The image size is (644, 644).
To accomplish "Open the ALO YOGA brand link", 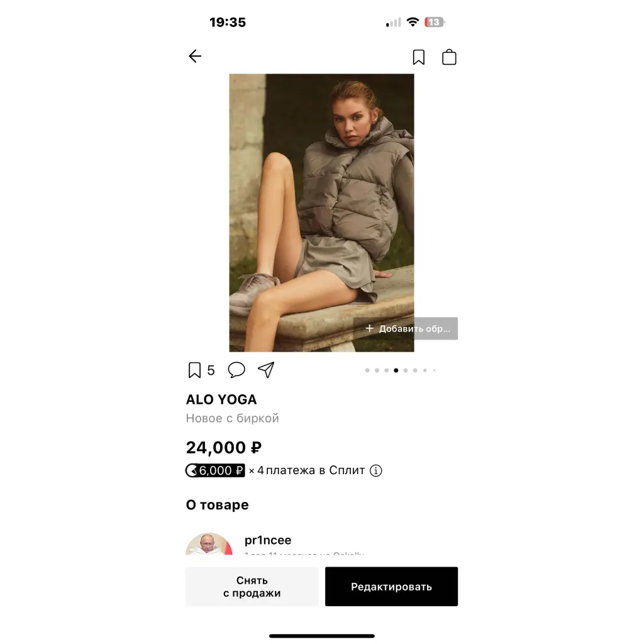I will [x=221, y=399].
